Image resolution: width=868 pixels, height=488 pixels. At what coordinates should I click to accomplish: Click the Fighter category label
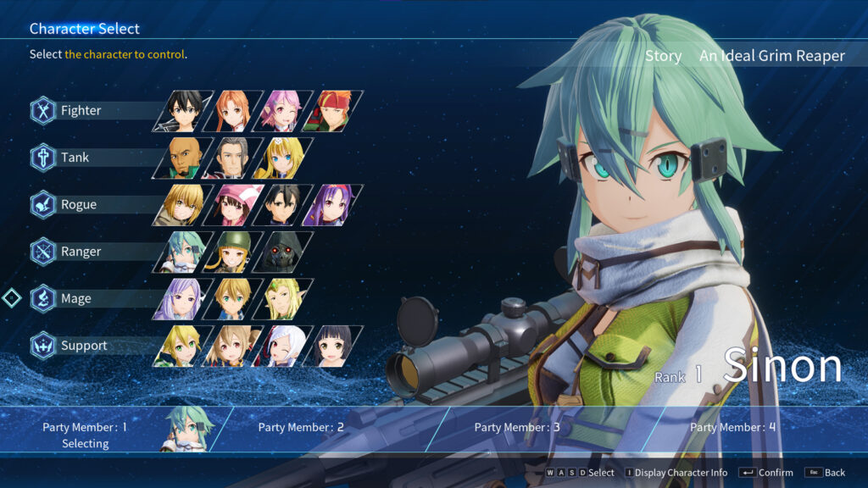pyautogui.click(x=81, y=111)
